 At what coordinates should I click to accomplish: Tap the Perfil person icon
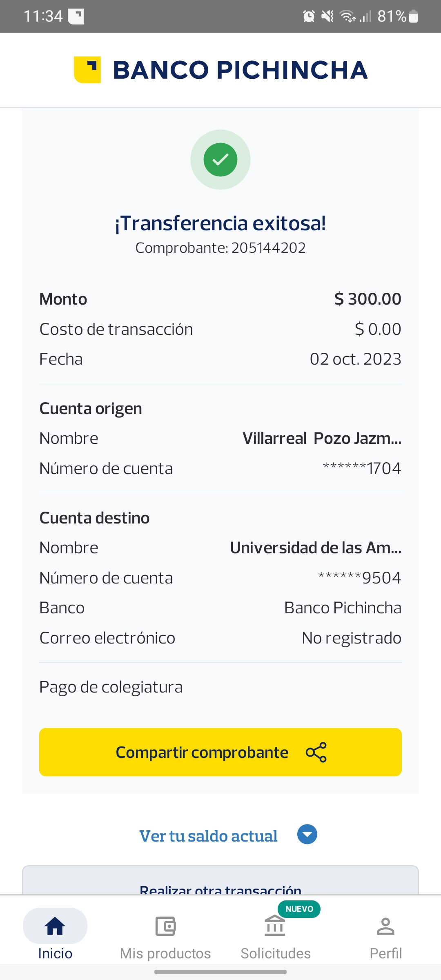[x=385, y=926]
